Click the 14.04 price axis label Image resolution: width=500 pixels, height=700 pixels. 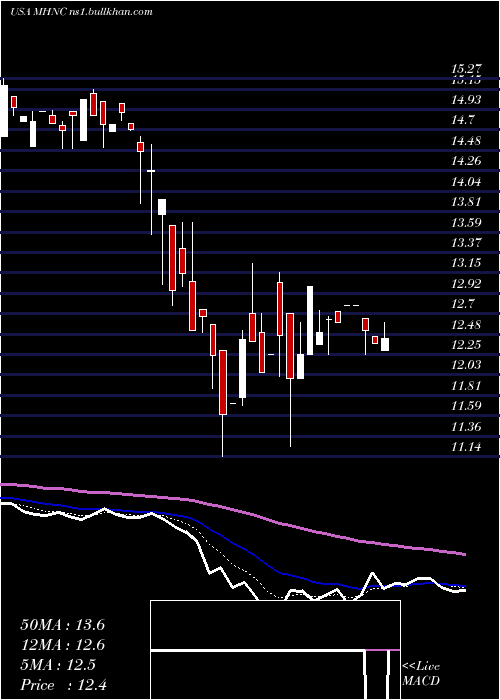tap(466, 181)
